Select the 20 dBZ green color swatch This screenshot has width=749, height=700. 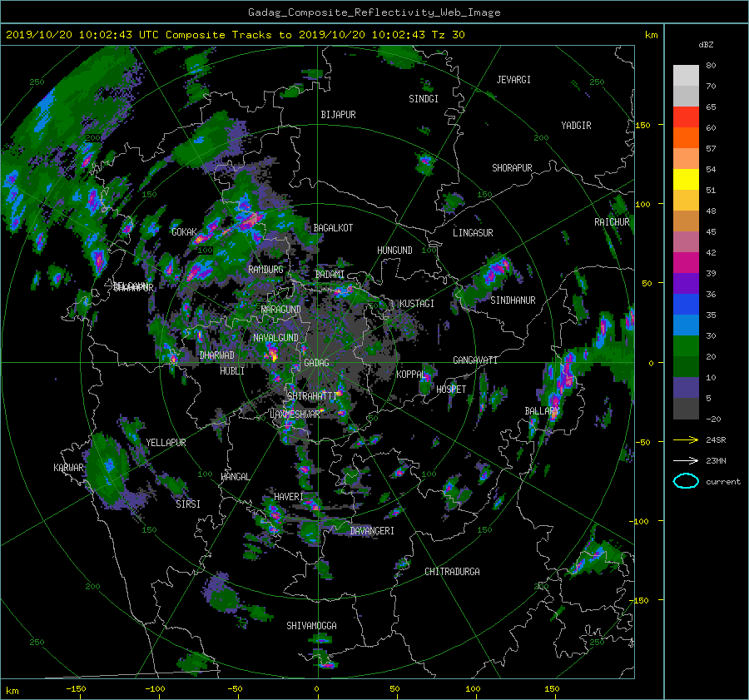[686, 346]
